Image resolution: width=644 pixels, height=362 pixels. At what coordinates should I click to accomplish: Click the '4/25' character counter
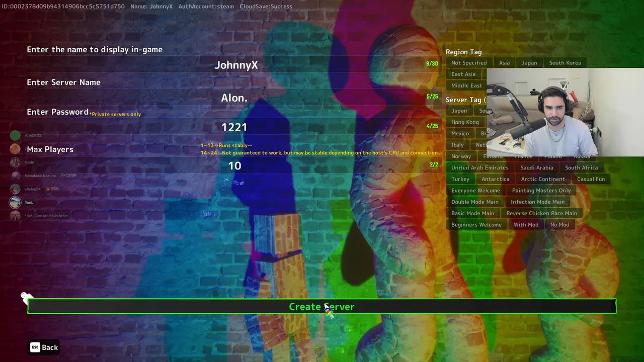[x=432, y=126]
